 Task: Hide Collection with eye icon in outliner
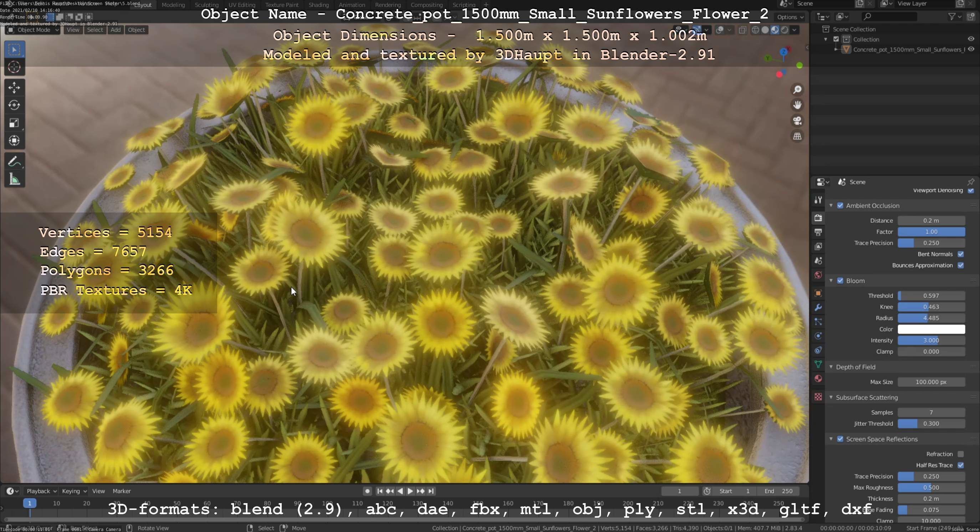tap(971, 39)
